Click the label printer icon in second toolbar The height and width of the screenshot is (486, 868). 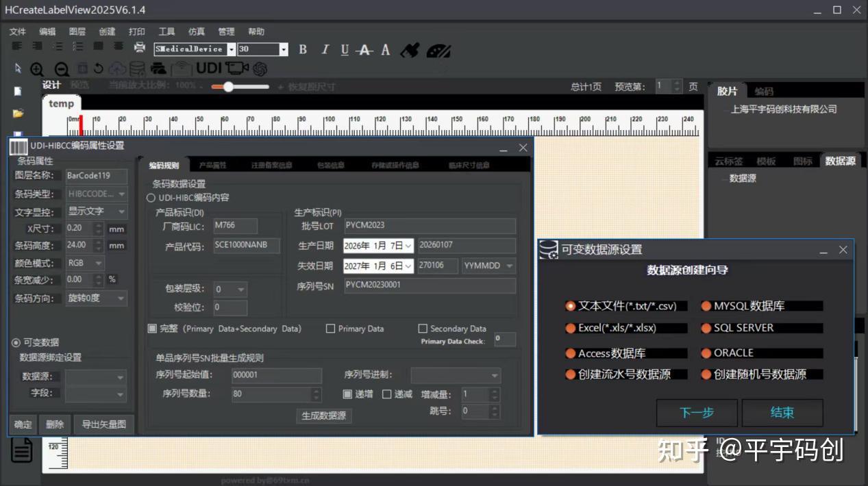(x=158, y=68)
